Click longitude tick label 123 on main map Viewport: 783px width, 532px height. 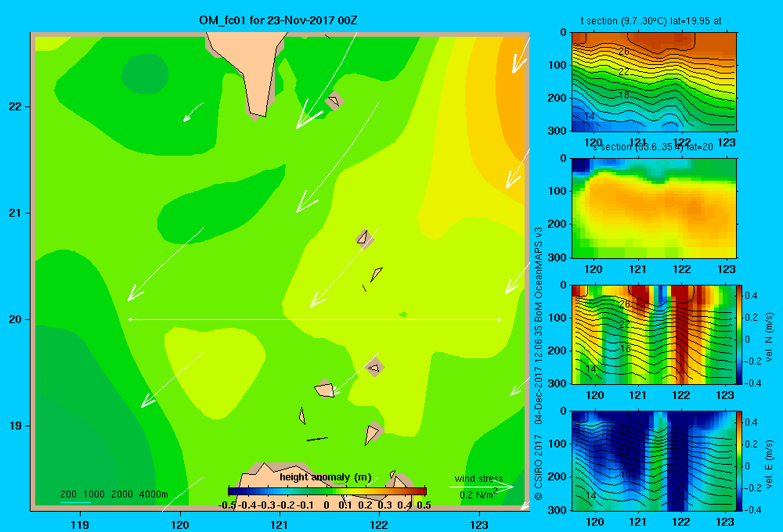[x=479, y=524]
